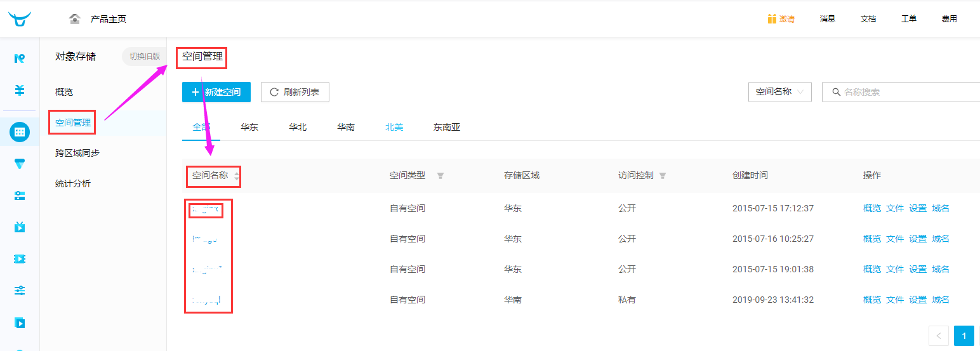
Task: Select the object storage grid icon
Action: 20,132
